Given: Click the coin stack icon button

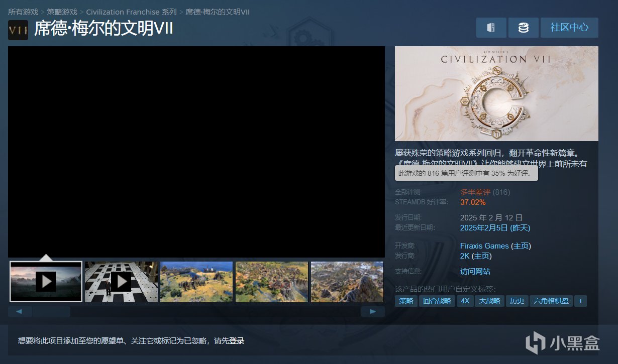Looking at the screenshot, I should coord(523,28).
